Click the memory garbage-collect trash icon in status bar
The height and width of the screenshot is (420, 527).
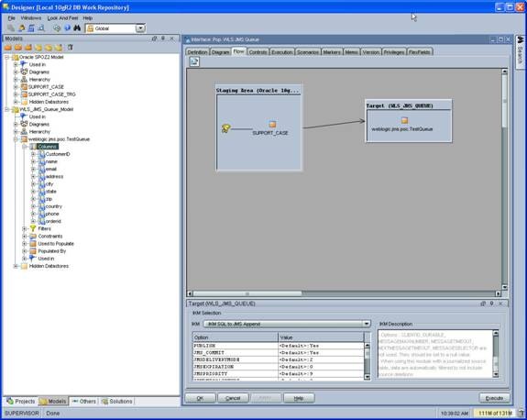click(521, 413)
